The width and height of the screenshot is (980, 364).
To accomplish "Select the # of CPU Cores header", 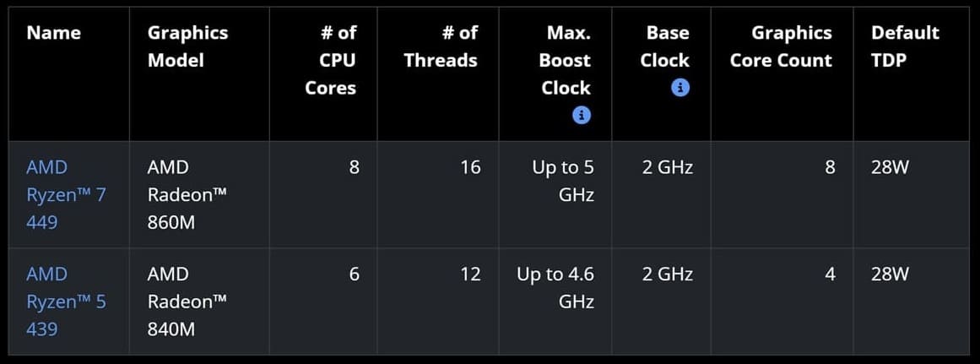I will [x=331, y=60].
